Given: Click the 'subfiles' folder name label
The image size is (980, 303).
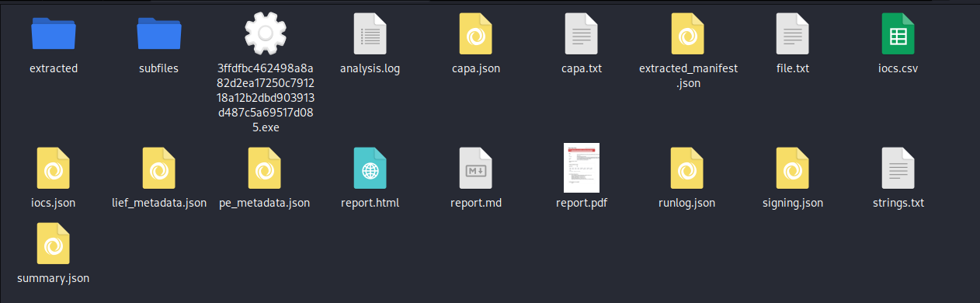Looking at the screenshot, I should (159, 68).
